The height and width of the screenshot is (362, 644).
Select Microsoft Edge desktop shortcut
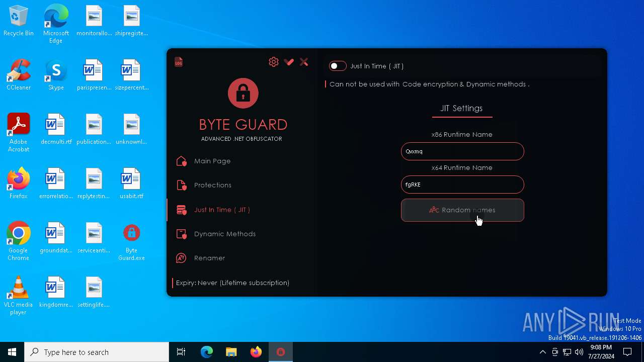tap(56, 24)
